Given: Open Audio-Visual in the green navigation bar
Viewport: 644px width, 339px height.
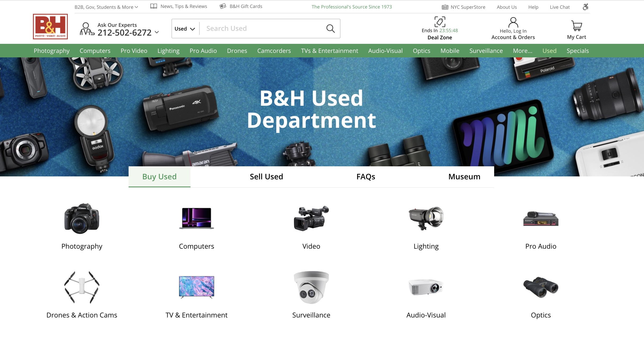Looking at the screenshot, I should coord(385,51).
